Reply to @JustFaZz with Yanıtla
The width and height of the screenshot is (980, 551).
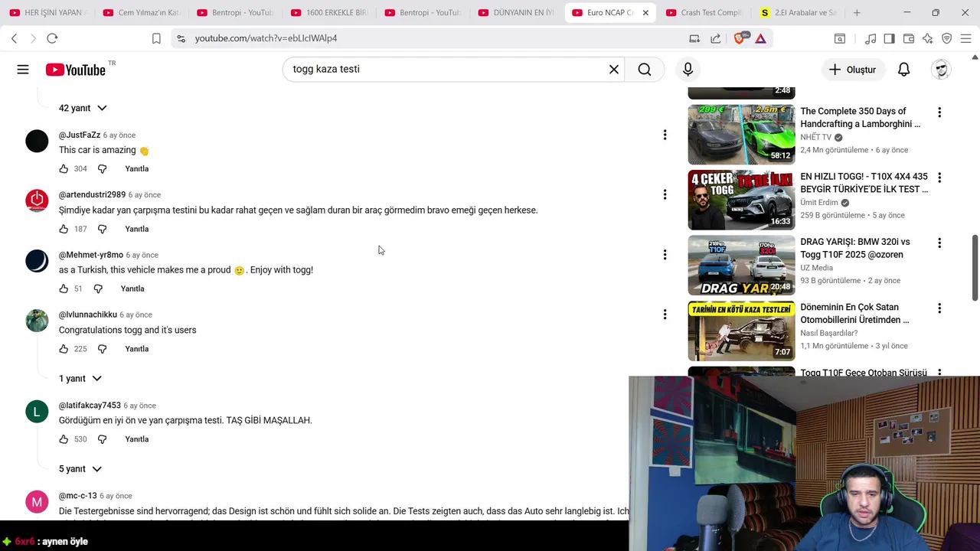[137, 168]
